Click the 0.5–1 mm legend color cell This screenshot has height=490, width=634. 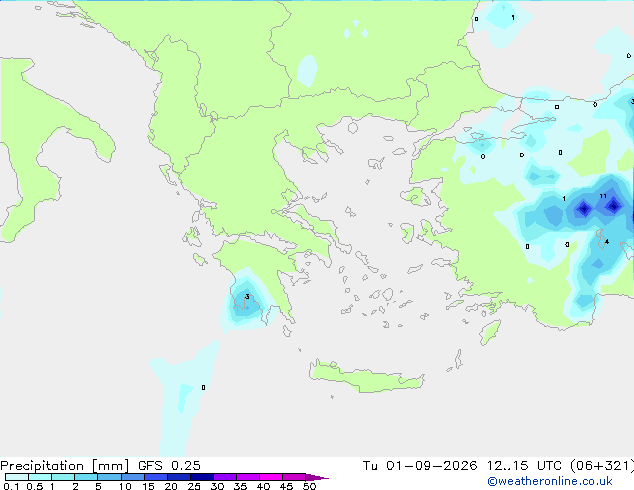pos(40,477)
